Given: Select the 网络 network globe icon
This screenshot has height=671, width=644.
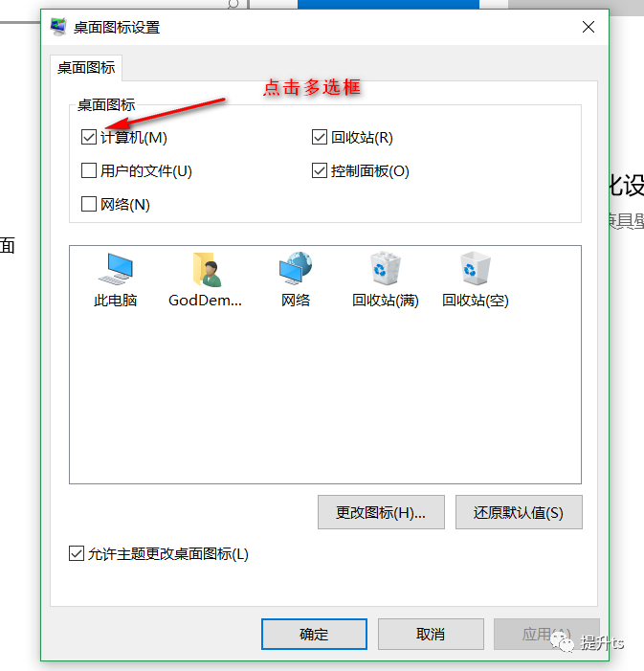Looking at the screenshot, I should (296, 268).
